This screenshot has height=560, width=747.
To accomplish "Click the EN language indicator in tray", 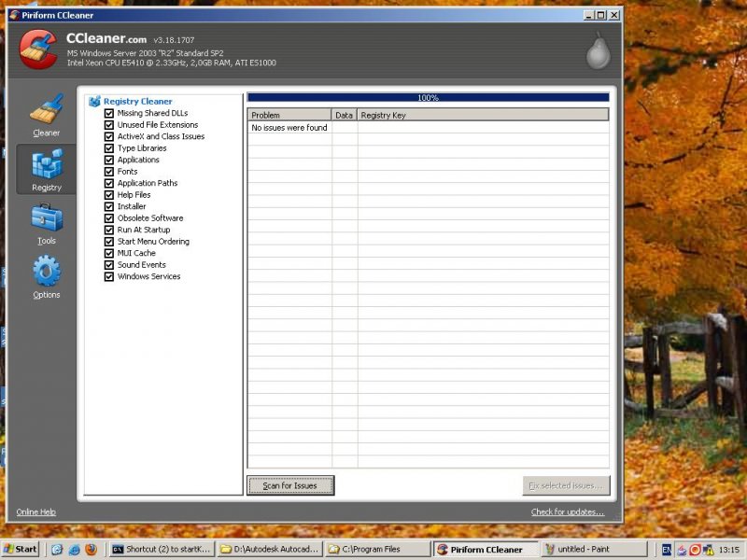I will pos(667,550).
